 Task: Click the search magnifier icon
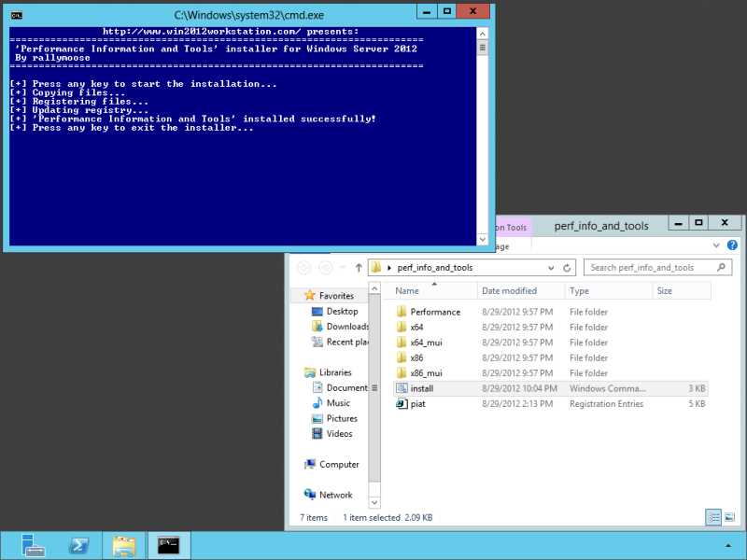(x=721, y=268)
